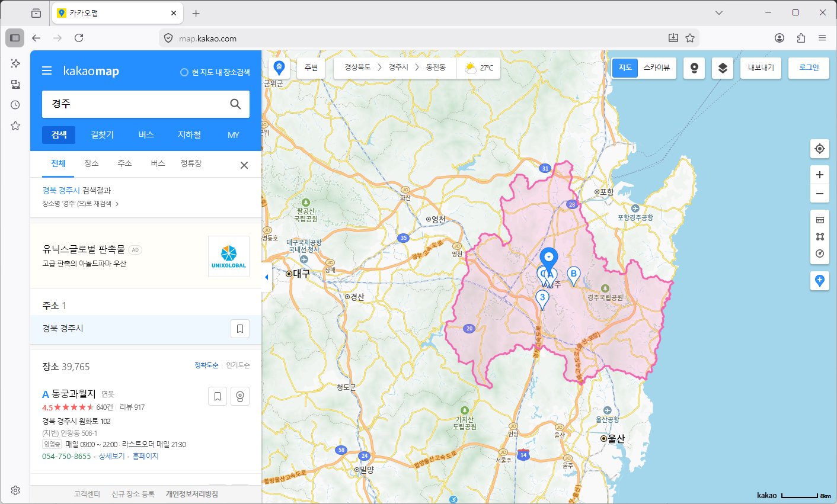The width and height of the screenshot is (837, 504).
Task: Click map marker A
Action: (x=550, y=276)
